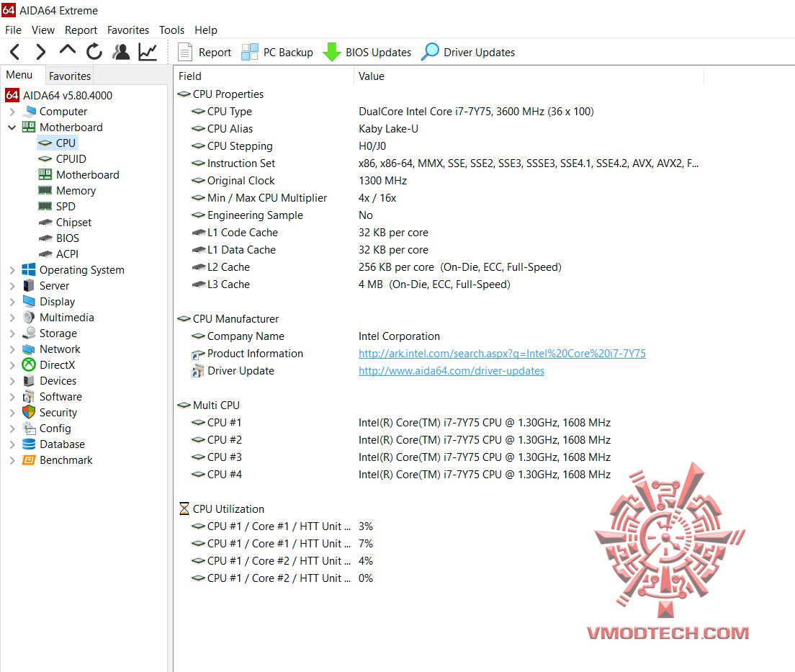Click the Operating System Windows logo icon
795x672 pixels.
(x=29, y=269)
